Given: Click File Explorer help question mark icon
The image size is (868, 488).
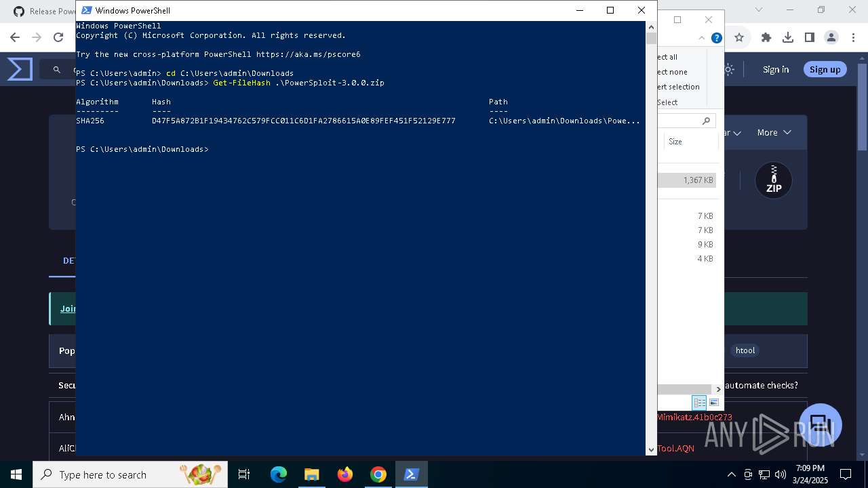Looking at the screenshot, I should (716, 39).
